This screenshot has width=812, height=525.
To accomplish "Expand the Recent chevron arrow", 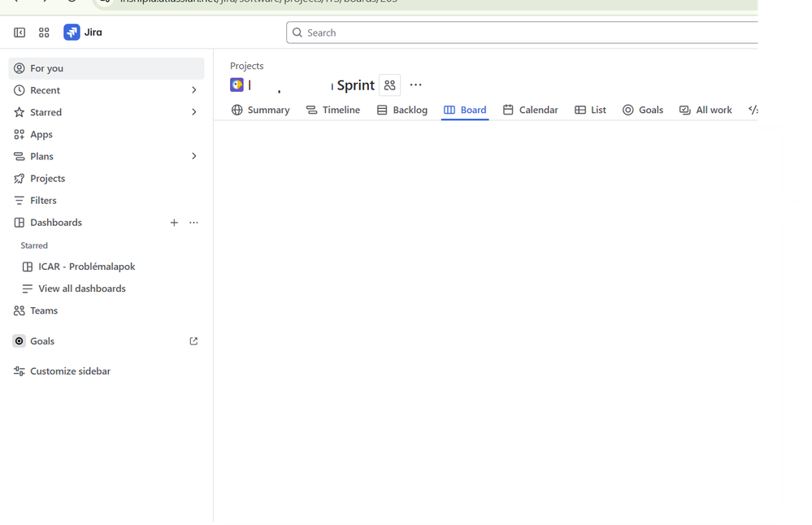I will point(194,90).
